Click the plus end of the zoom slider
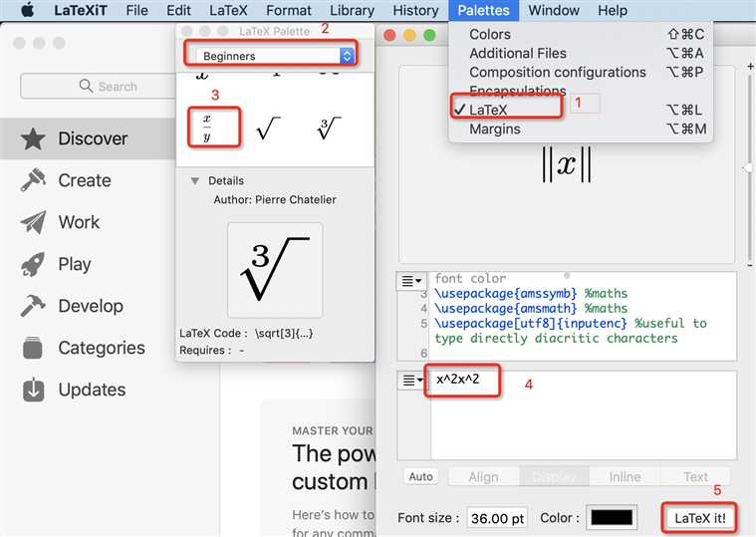The height and width of the screenshot is (537, 756). [x=750, y=66]
